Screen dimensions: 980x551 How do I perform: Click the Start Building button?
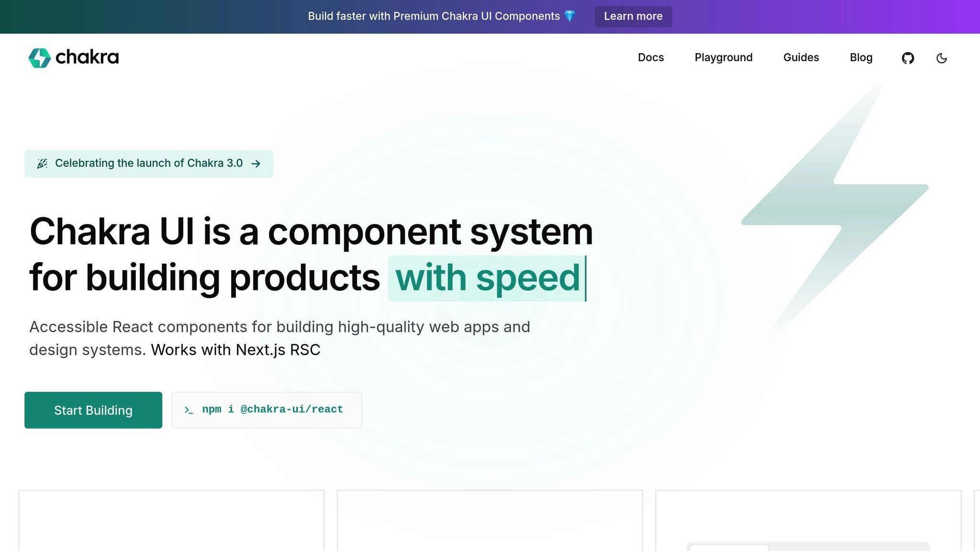[93, 410]
